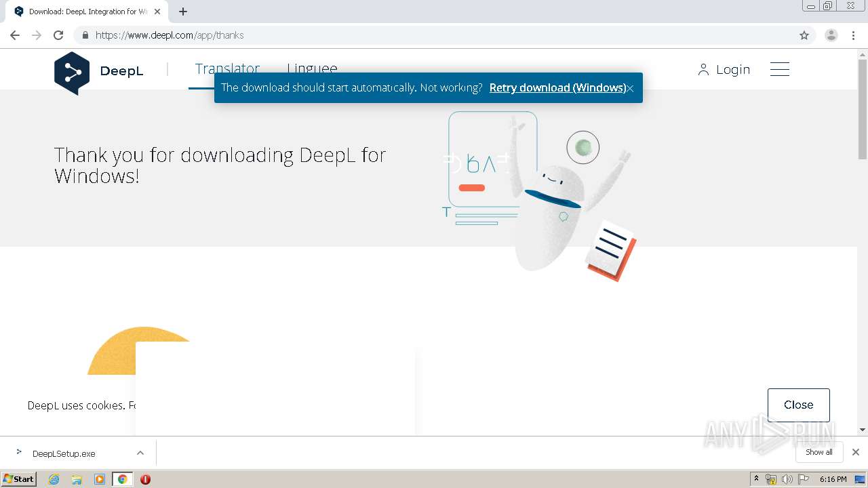This screenshot has width=868, height=488.
Task: Open Action Center flag icon
Action: coord(804,479)
